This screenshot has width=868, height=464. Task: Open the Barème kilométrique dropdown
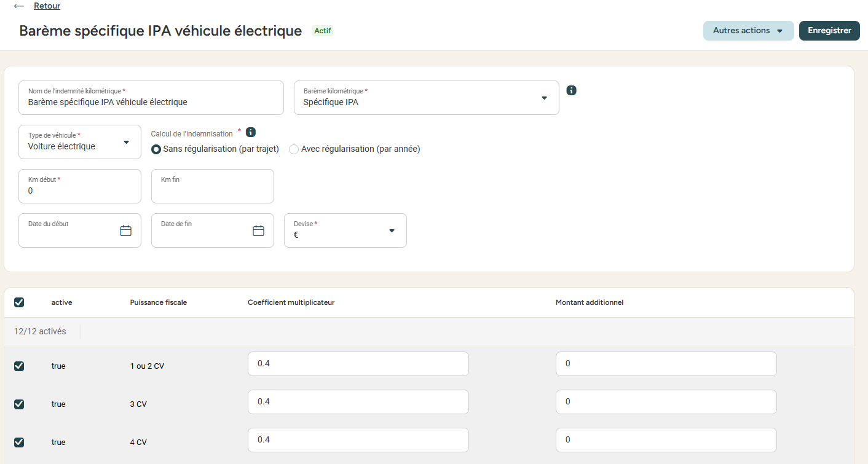[x=427, y=98]
